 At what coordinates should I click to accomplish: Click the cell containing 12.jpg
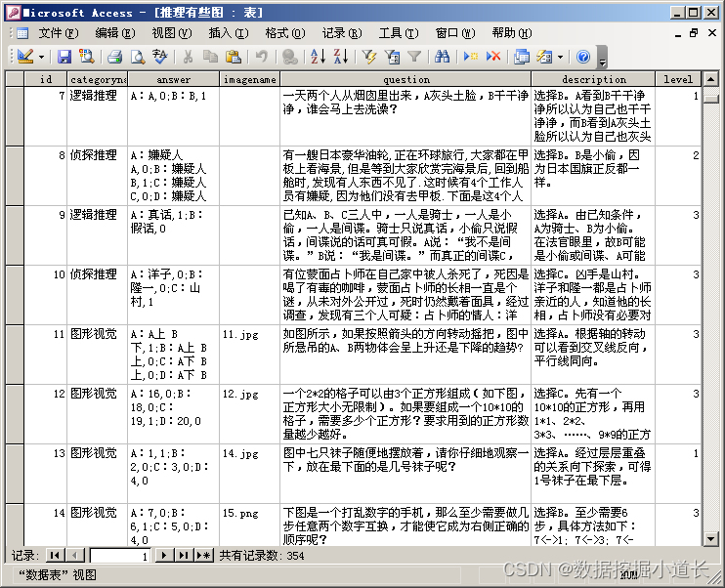[250, 414]
